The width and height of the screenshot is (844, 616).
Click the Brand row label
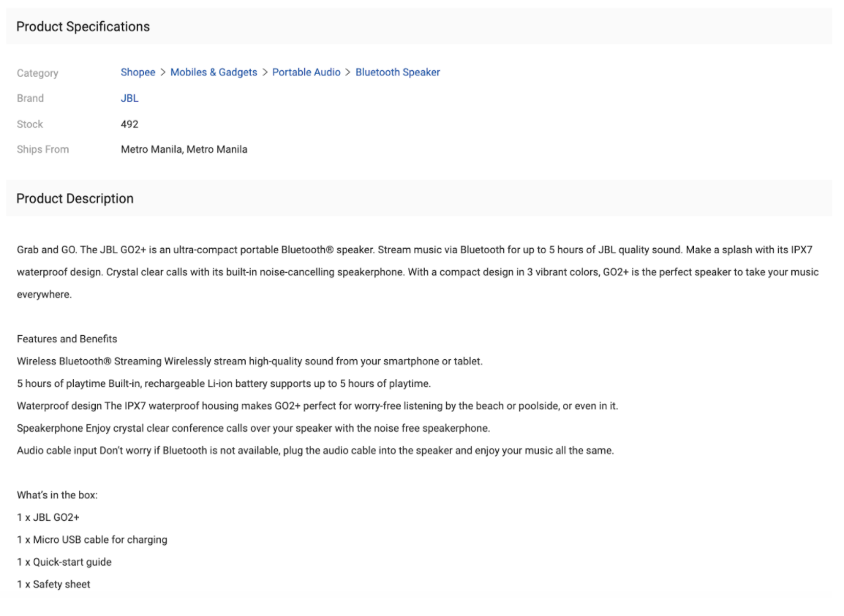click(x=30, y=98)
